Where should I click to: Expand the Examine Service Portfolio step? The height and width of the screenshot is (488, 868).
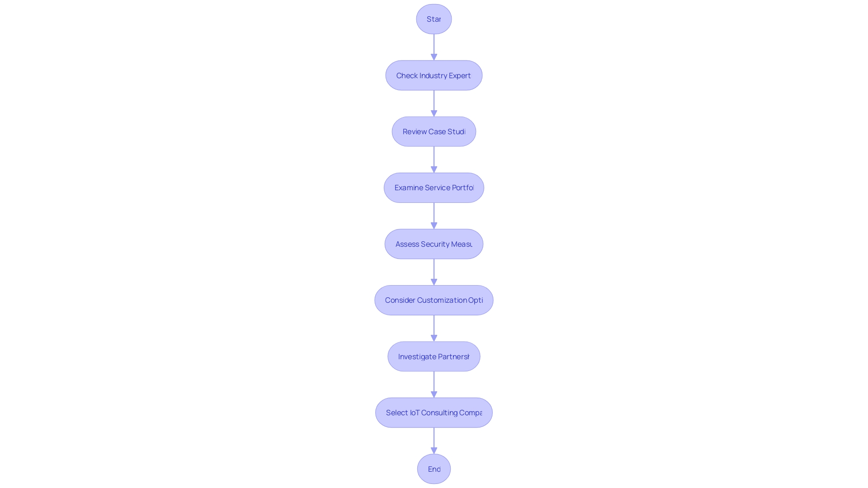434,188
